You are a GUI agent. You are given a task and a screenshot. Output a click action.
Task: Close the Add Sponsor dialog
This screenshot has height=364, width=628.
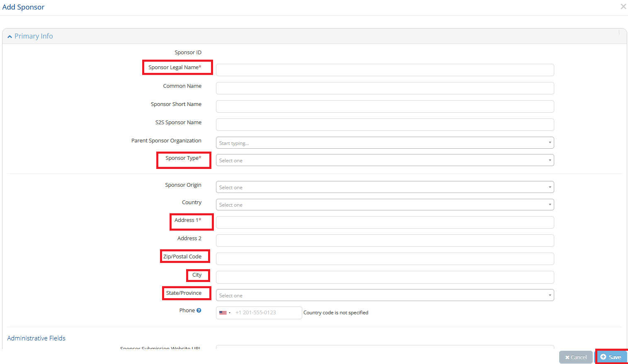click(x=623, y=7)
